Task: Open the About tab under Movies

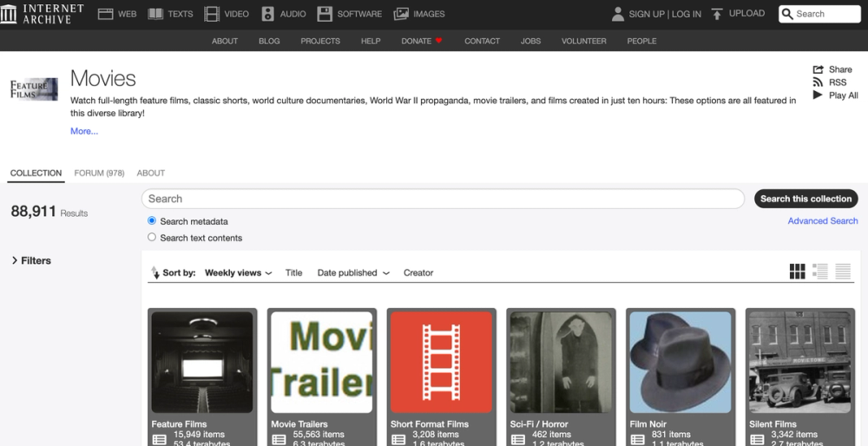Action: point(150,174)
